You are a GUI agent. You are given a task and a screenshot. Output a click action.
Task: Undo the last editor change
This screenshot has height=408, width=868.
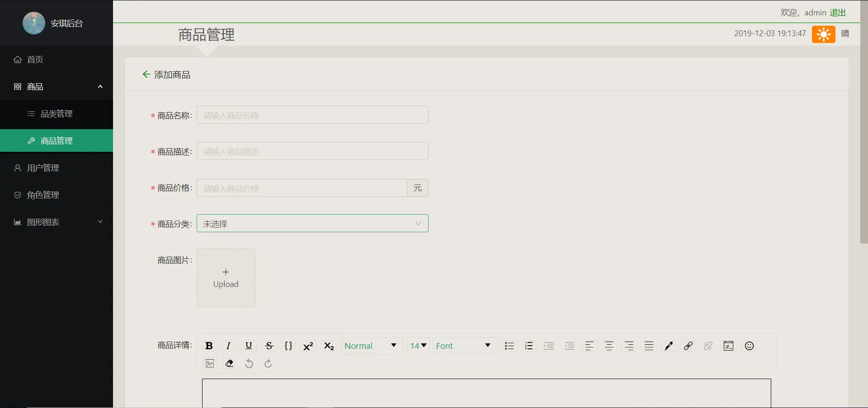(x=249, y=363)
